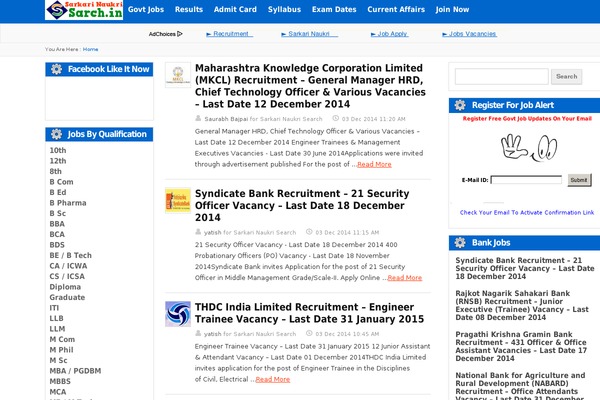
Task: Open THDC India Limited Recruitment article headline
Action: (309, 313)
